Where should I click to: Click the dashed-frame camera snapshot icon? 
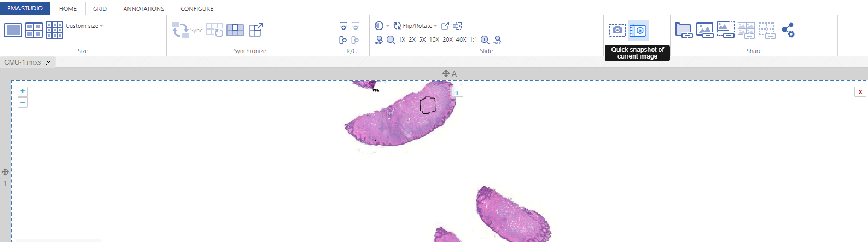pos(617,30)
